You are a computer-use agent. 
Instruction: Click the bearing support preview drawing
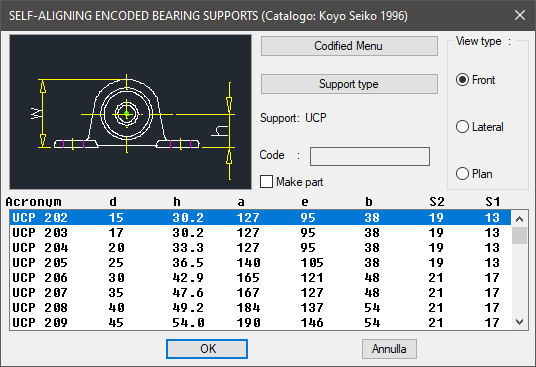pos(130,112)
